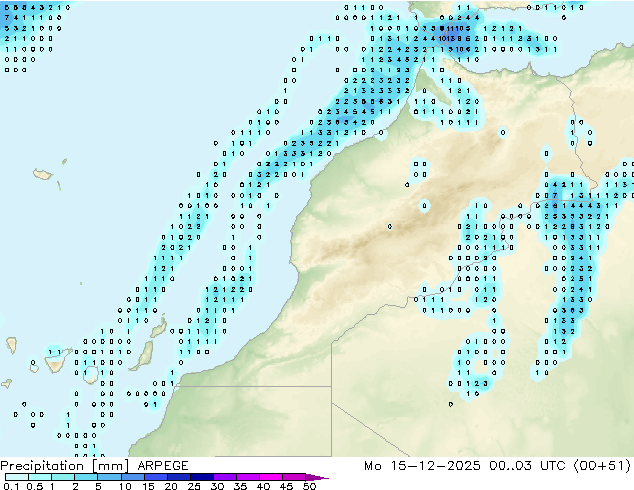
Task: Click the 0.5–1 mm legend color swatch
Action: pos(40,477)
